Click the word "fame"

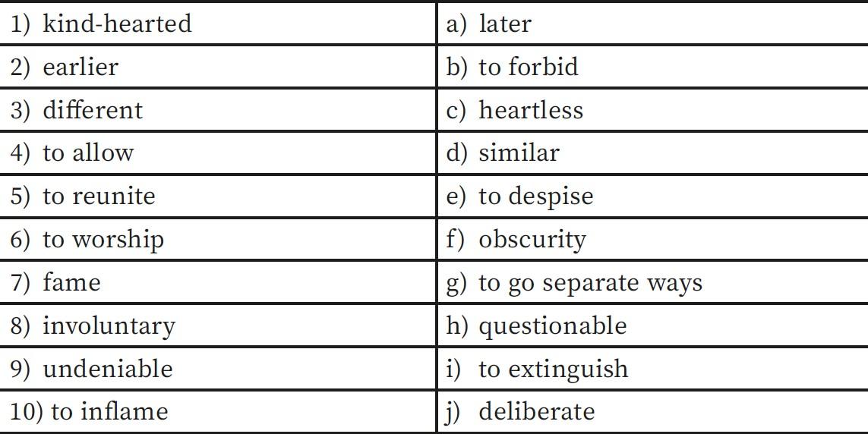coord(71,283)
